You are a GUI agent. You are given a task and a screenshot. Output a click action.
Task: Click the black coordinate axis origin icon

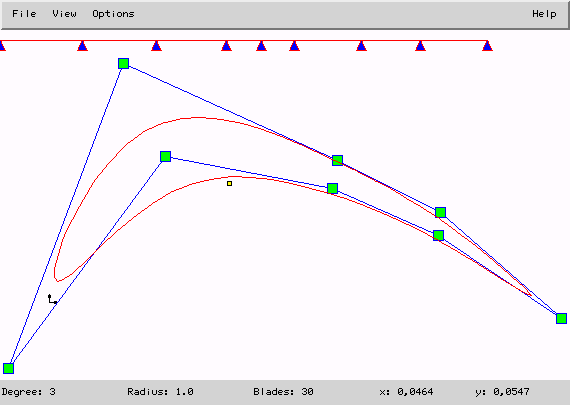point(52,299)
